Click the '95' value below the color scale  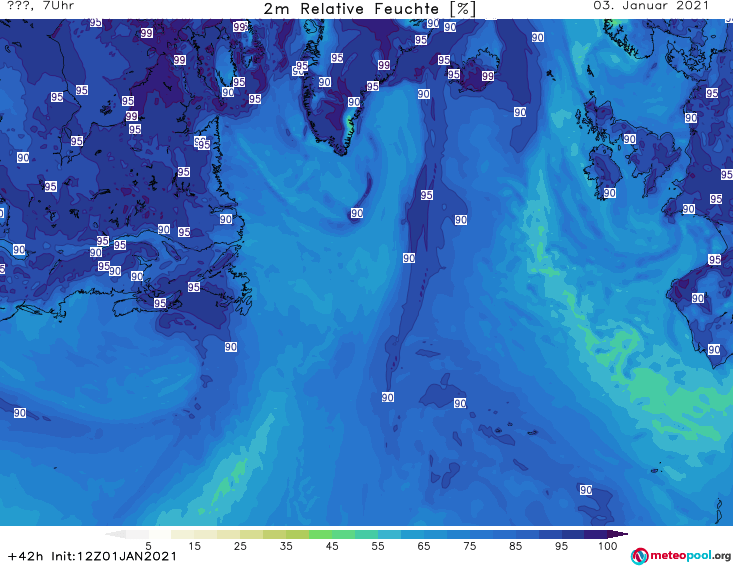point(561,545)
